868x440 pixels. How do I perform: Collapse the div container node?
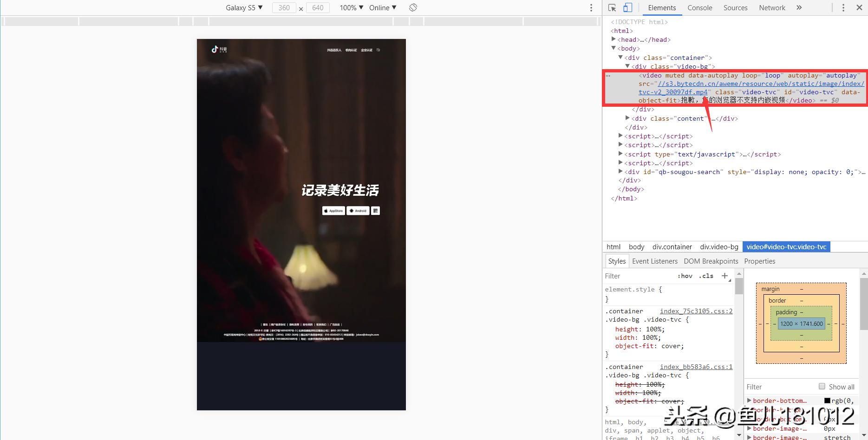coord(620,58)
